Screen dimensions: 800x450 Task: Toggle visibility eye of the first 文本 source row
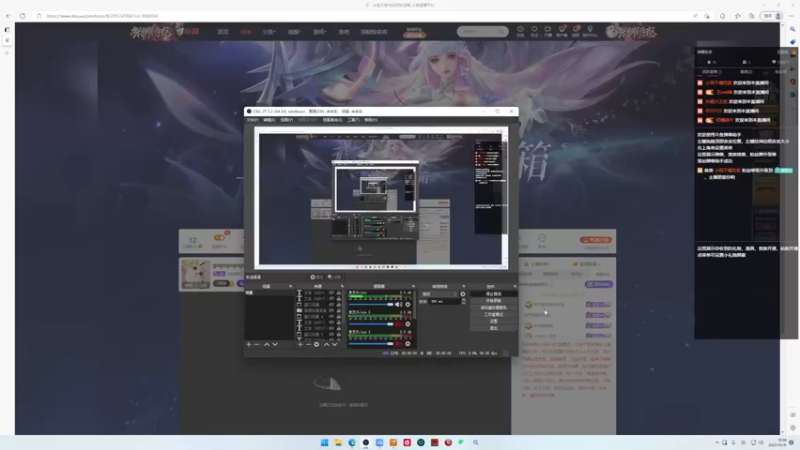(x=331, y=293)
